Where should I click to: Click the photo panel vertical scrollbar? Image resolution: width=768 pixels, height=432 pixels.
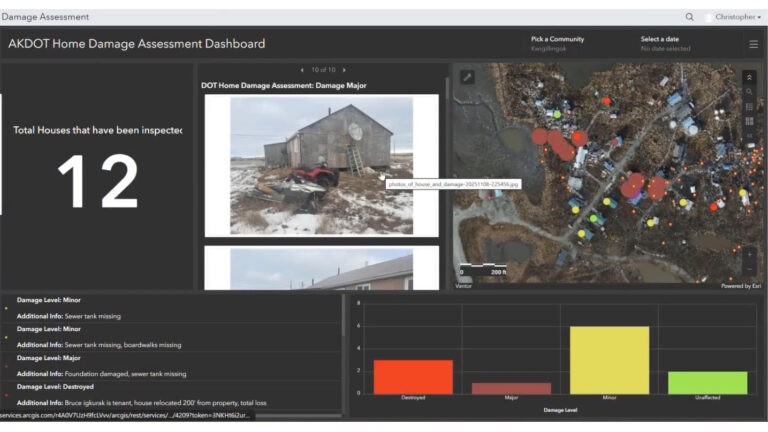(x=447, y=91)
